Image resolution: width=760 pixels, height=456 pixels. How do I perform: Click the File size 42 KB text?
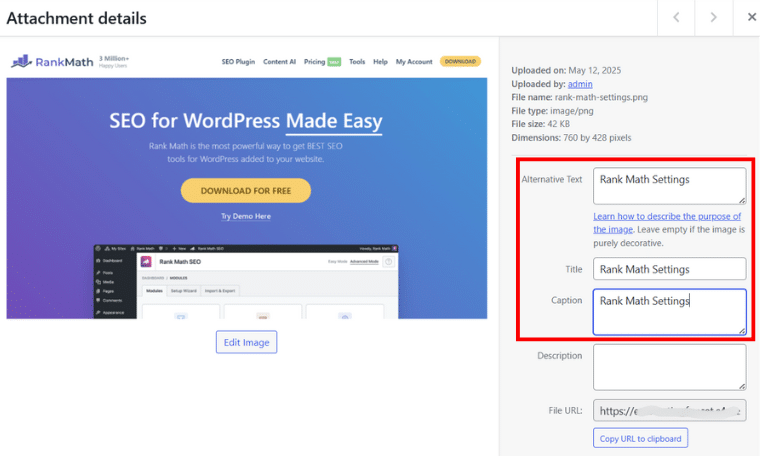pos(540,124)
